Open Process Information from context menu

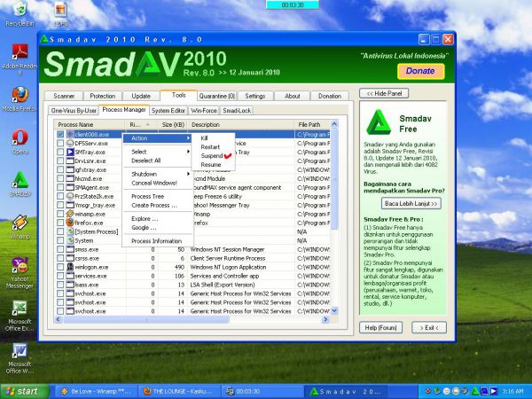(156, 241)
